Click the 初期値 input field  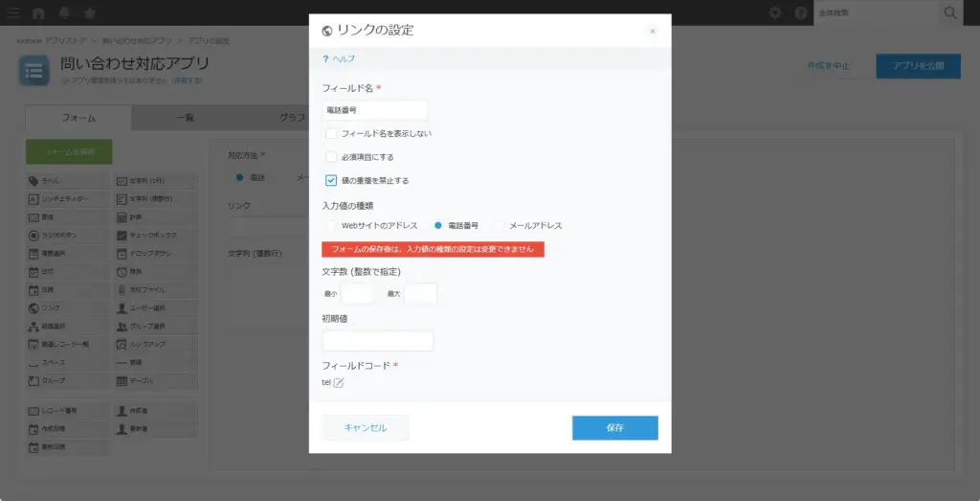click(x=377, y=341)
